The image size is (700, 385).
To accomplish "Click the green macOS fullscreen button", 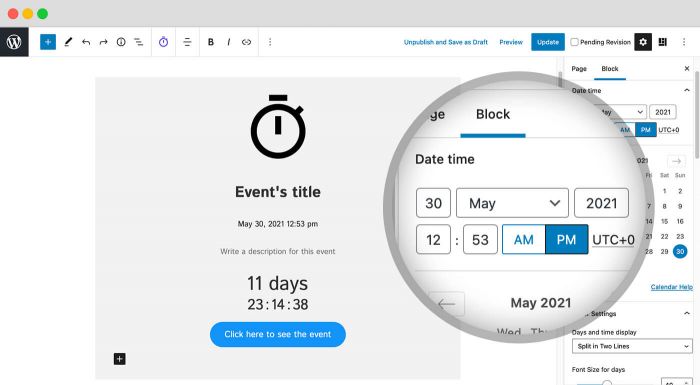I will pos(42,14).
